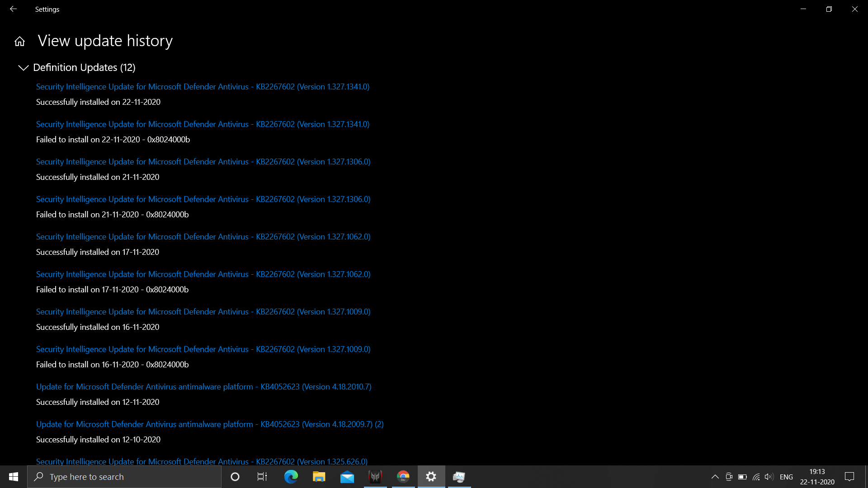Open the clock and calendar flyout
Image resolution: width=868 pixels, height=488 pixels.
pyautogui.click(x=817, y=477)
